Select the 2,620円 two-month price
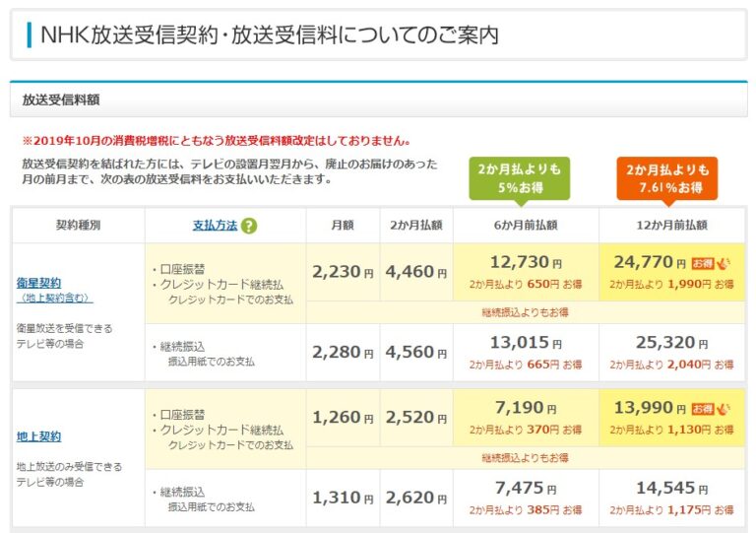This screenshot has width=756, height=533. click(416, 498)
